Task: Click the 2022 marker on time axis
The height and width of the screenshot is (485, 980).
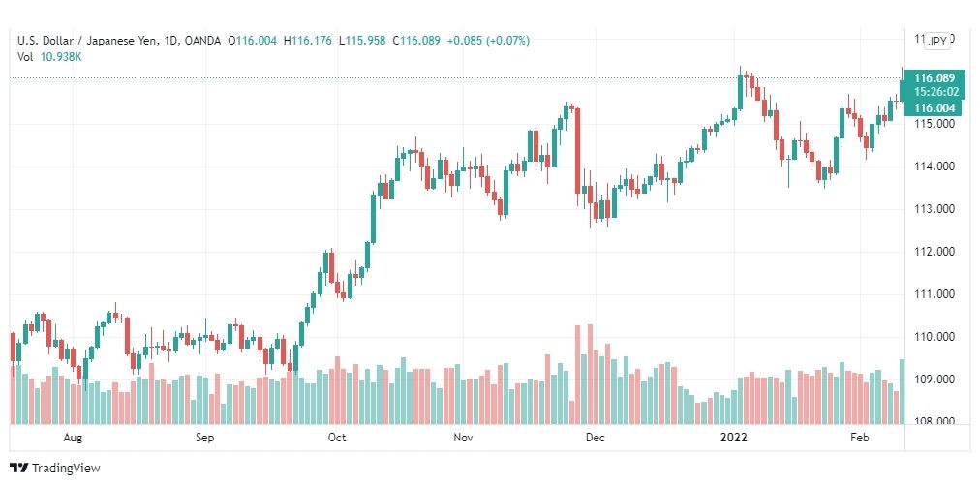Action: [x=734, y=438]
